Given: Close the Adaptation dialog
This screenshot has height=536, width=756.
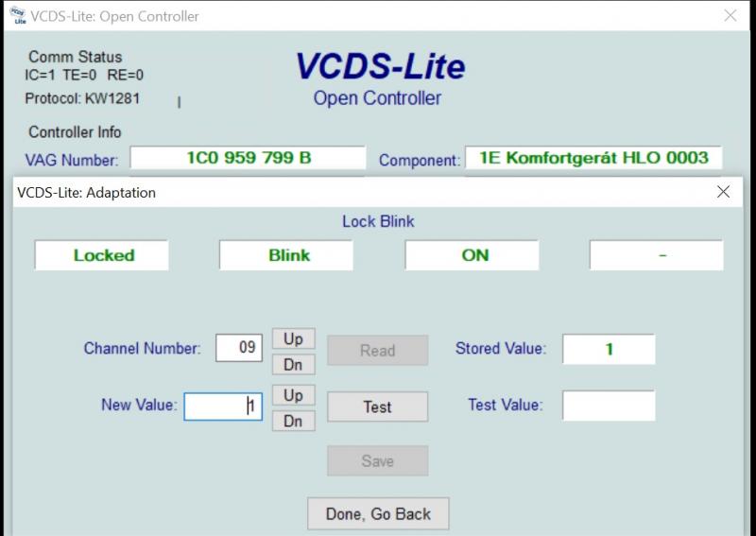Looking at the screenshot, I should click(723, 192).
